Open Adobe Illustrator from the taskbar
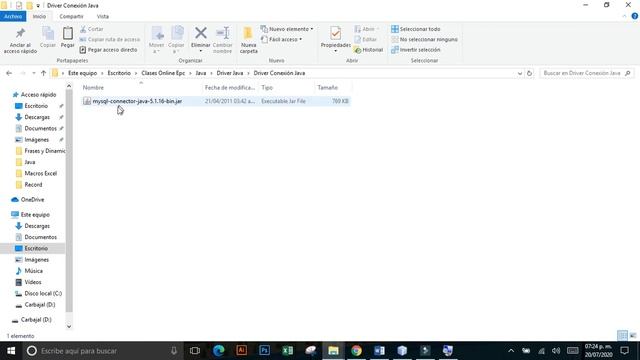Viewport: 640px width, 360px height. click(241, 351)
